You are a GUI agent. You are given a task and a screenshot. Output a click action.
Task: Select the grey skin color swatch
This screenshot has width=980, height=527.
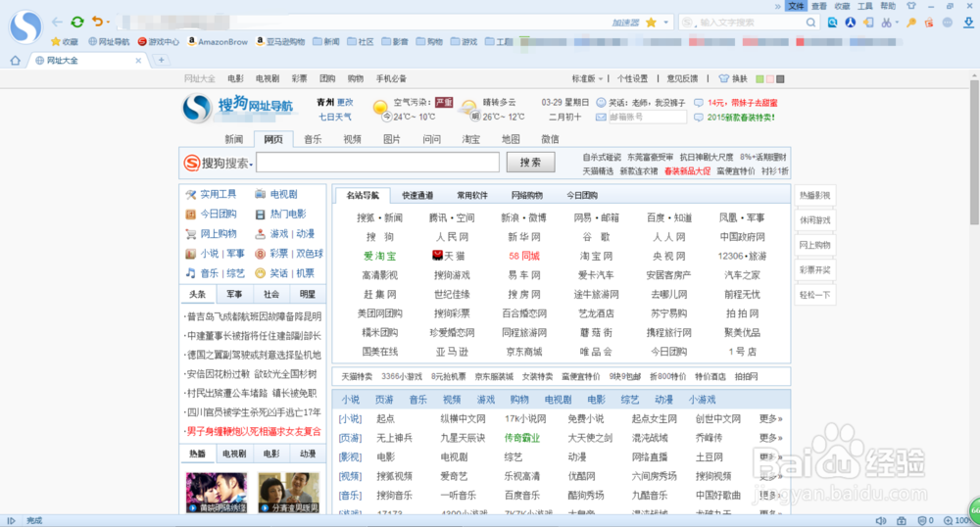780,79
